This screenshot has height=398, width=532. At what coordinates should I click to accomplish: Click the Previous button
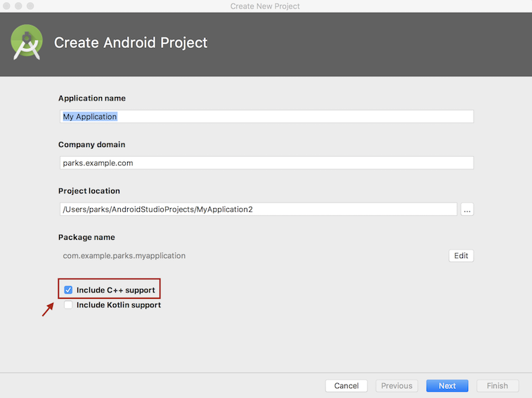[396, 386]
